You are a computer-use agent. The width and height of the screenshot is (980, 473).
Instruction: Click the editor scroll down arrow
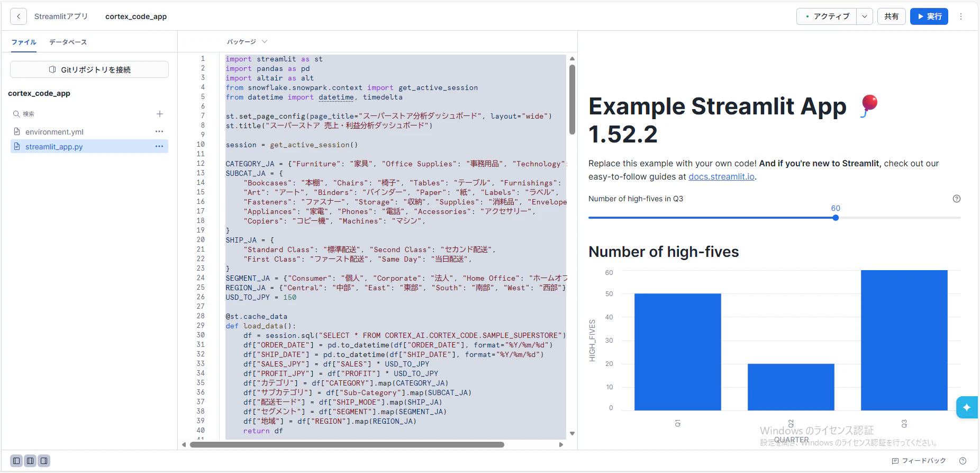572,433
